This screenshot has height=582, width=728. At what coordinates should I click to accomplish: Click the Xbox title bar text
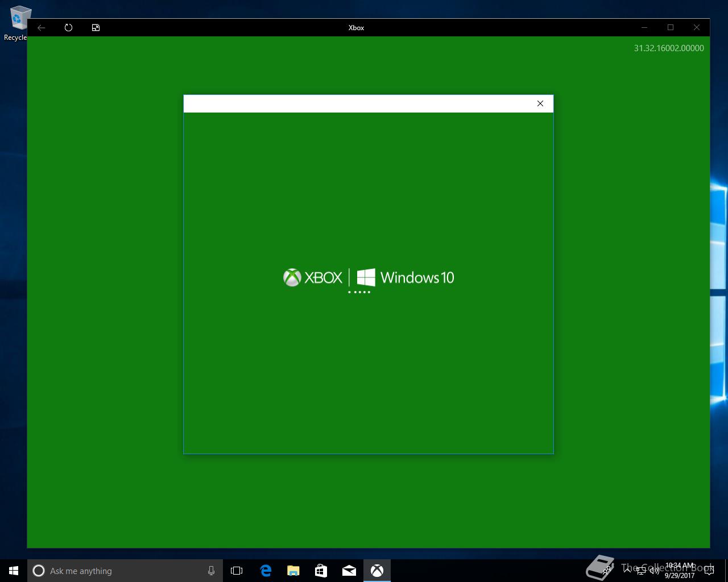coord(356,27)
